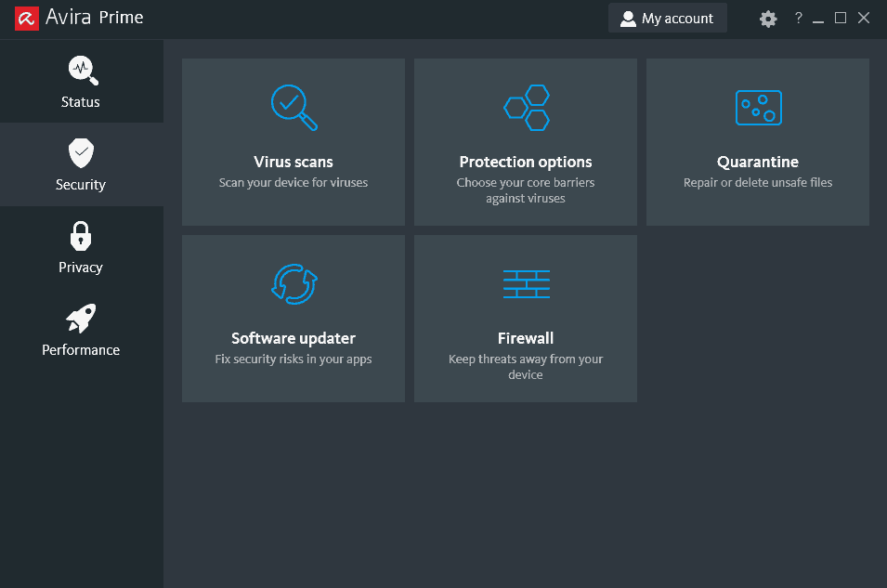Open the Firewall tile title
887x588 pixels.
(x=526, y=338)
